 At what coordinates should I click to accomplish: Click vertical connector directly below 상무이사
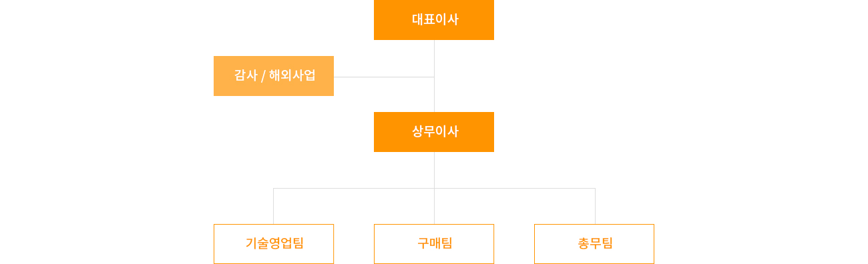point(434,170)
